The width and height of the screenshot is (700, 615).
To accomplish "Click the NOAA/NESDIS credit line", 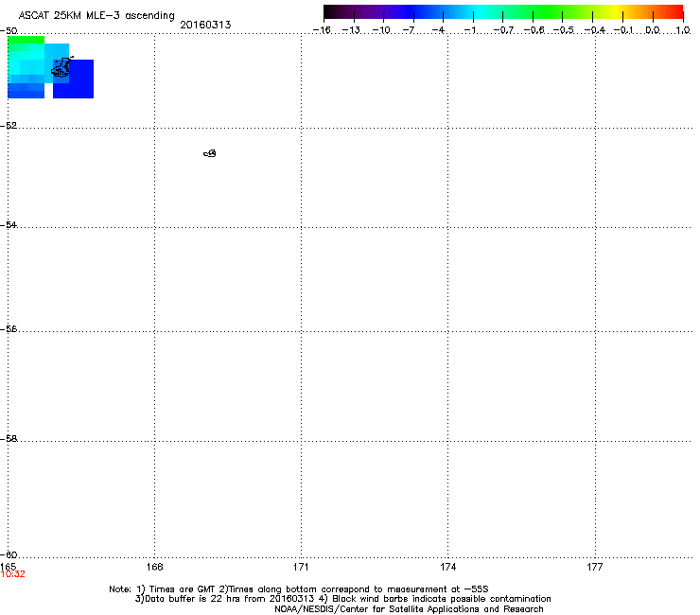I will [x=409, y=609].
